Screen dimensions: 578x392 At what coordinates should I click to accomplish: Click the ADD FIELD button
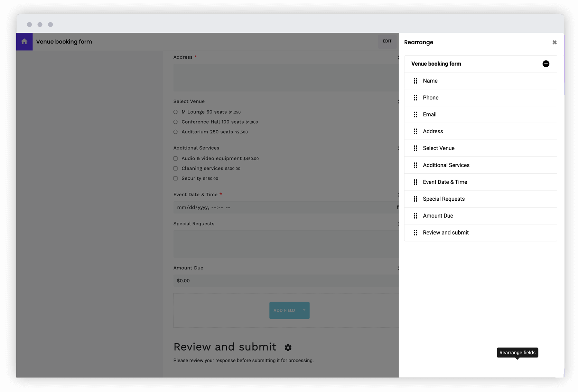coord(285,310)
